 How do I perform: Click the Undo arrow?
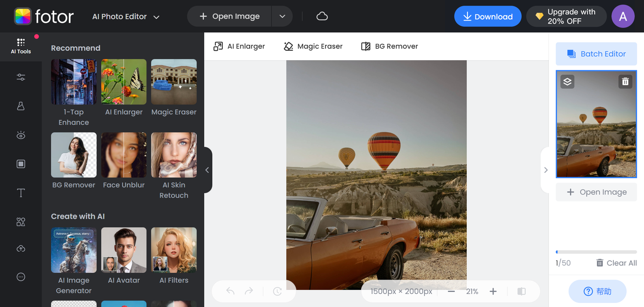pyautogui.click(x=230, y=291)
